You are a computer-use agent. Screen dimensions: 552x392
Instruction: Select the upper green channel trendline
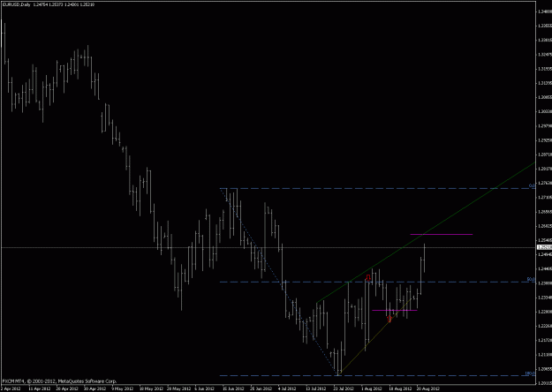coord(426,232)
